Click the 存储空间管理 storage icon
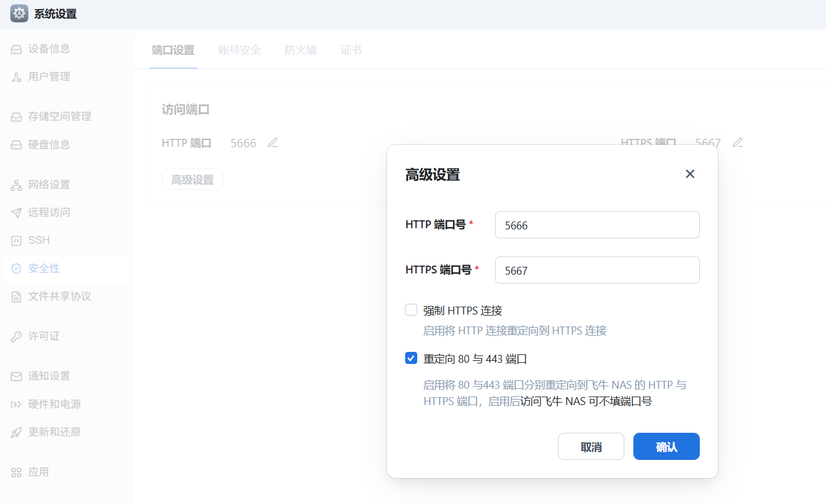Image resolution: width=826 pixels, height=504 pixels. (x=17, y=116)
